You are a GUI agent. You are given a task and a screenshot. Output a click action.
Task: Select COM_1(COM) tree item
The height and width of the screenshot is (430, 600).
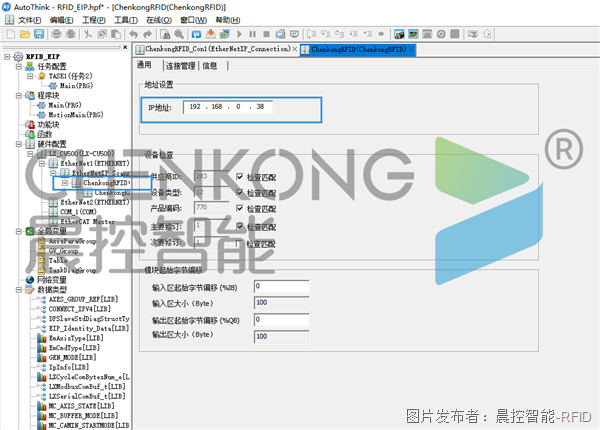[78, 212]
